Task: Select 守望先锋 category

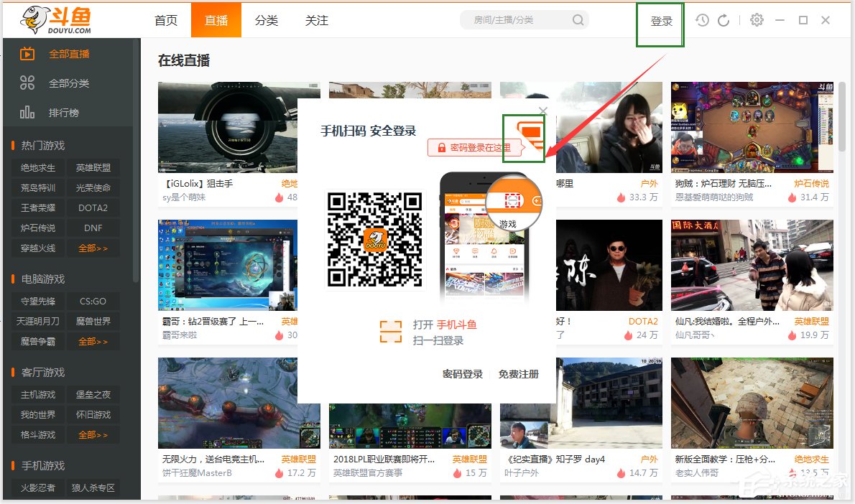Action: pyautogui.click(x=38, y=302)
